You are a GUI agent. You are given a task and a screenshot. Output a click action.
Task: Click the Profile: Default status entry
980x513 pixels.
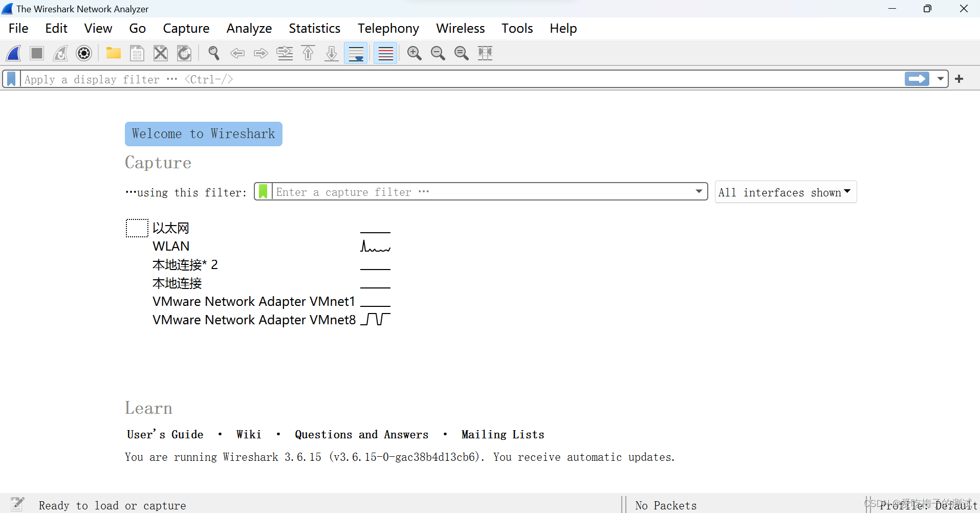click(928, 505)
